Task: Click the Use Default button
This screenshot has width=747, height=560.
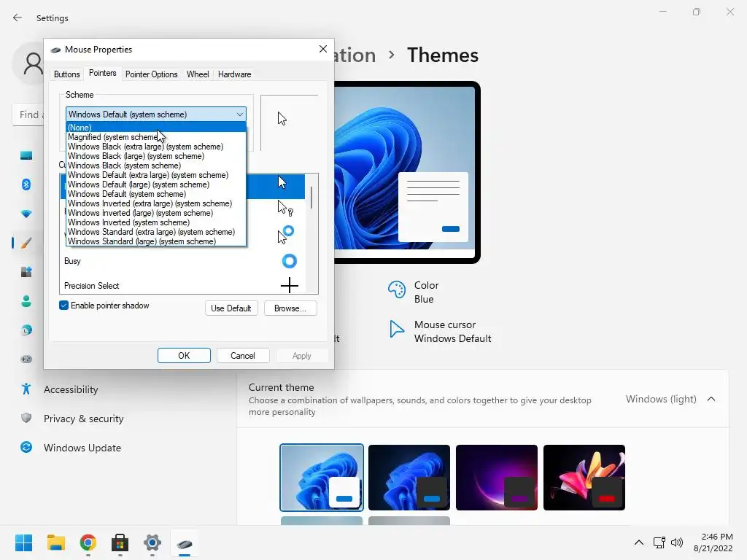Action: coord(231,308)
